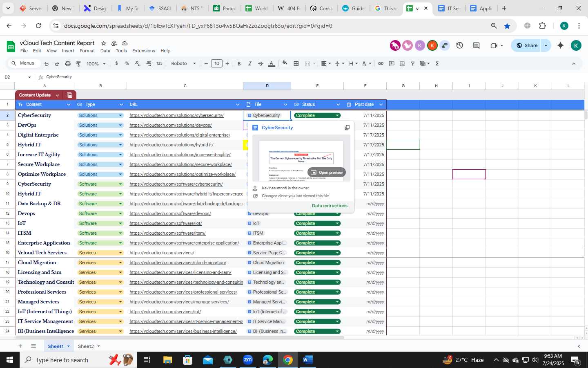Decrease decimal places icon

point(138,63)
